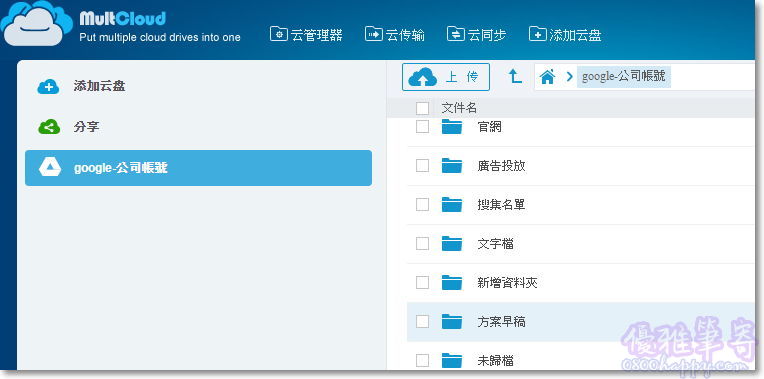Open 云传输 cloud transfer
The image size is (764, 379).
[x=395, y=35]
